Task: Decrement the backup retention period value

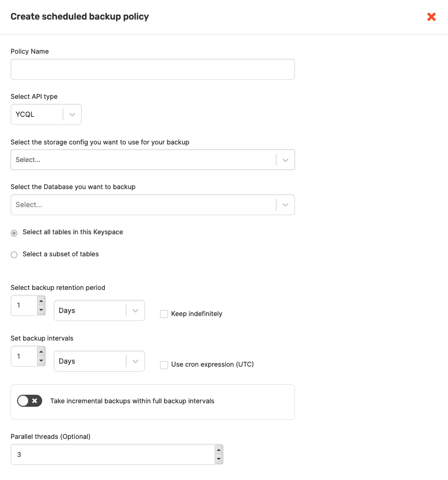Action: (x=42, y=309)
